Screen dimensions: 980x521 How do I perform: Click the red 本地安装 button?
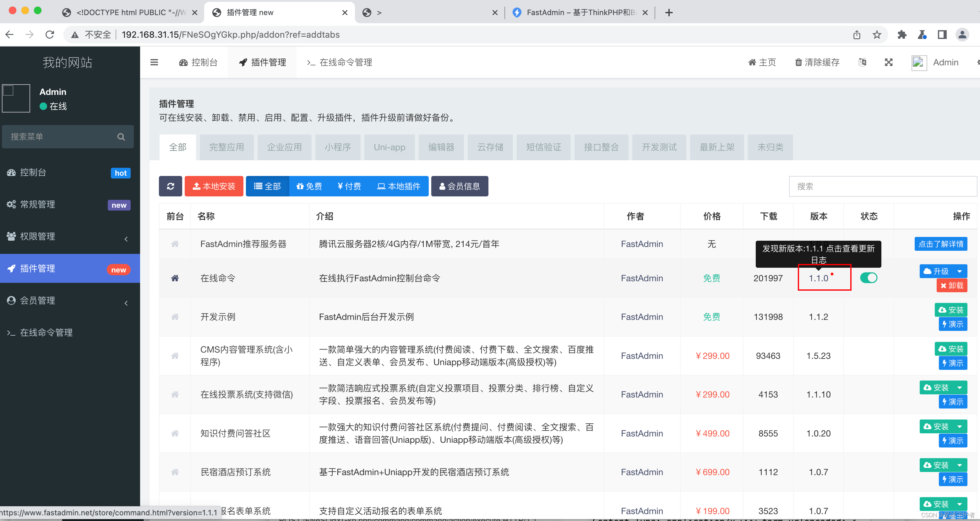pyautogui.click(x=214, y=186)
